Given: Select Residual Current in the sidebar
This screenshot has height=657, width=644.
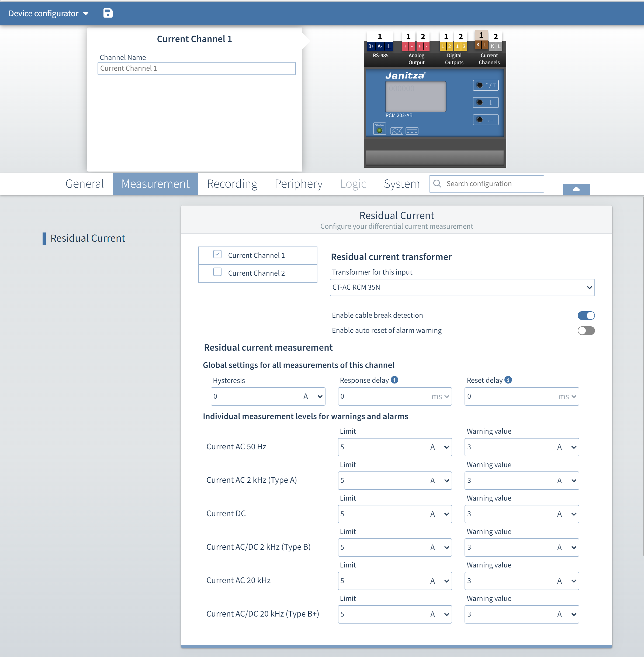Looking at the screenshot, I should tap(88, 238).
